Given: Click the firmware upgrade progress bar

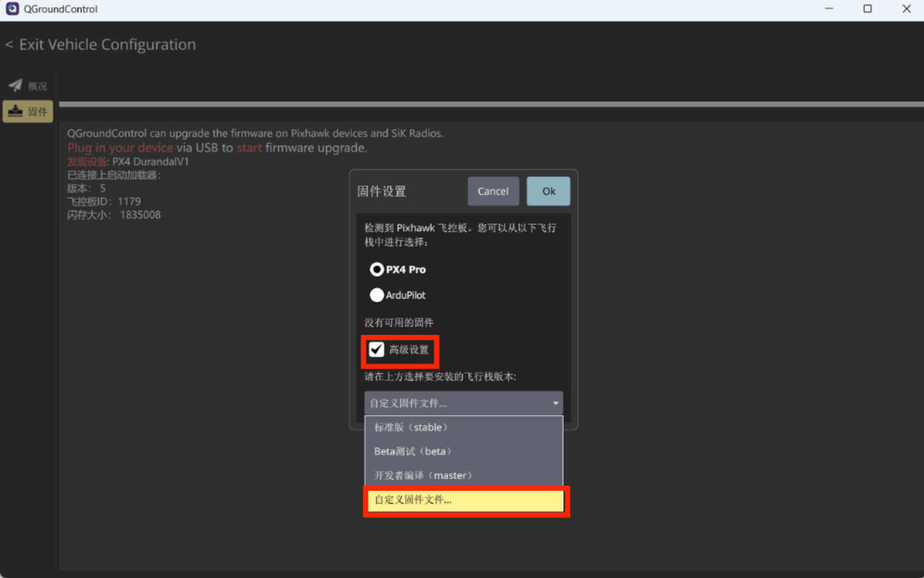Looking at the screenshot, I should [491, 104].
